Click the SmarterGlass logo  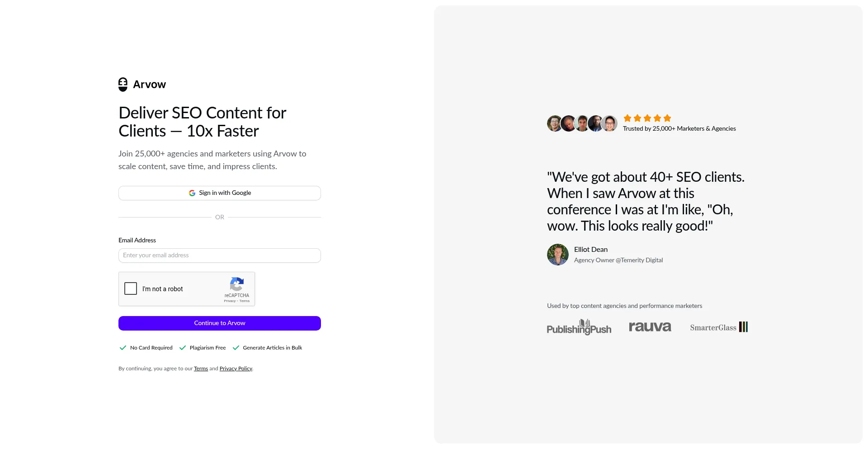[x=719, y=327]
